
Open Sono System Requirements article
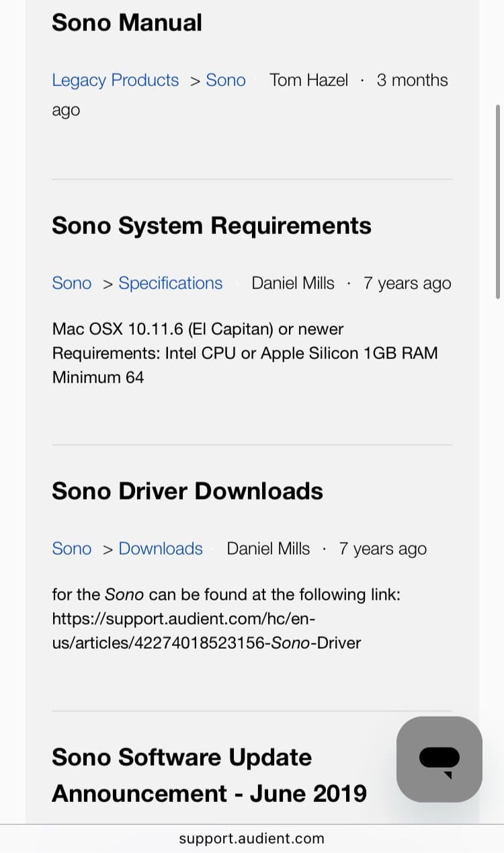[211, 225]
